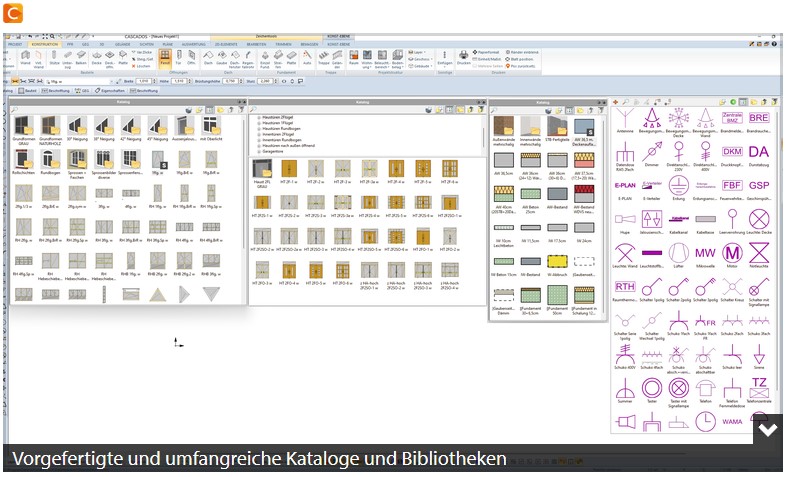The image size is (786, 477).
Task: Click the Ränder einblend. button
Action: point(522,52)
